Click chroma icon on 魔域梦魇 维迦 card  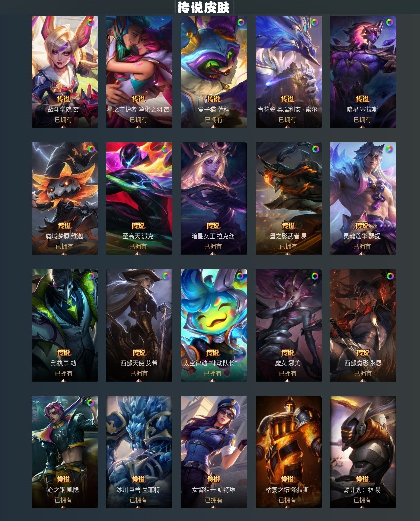click(91, 149)
